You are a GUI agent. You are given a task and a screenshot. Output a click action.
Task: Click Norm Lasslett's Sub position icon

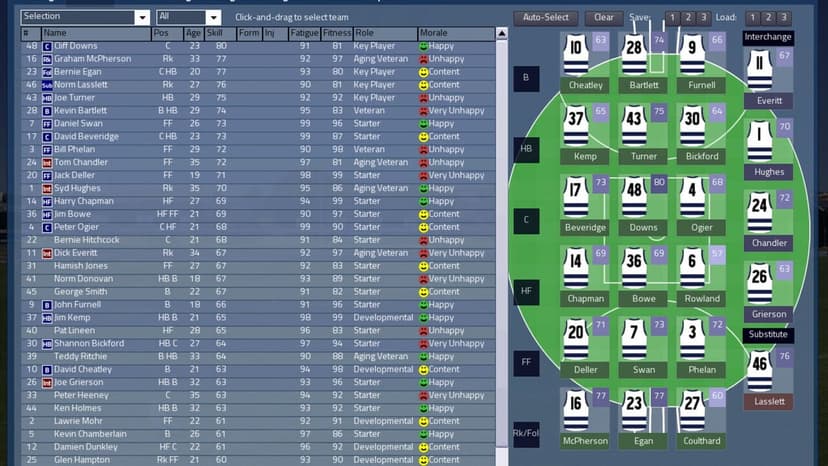(x=47, y=85)
